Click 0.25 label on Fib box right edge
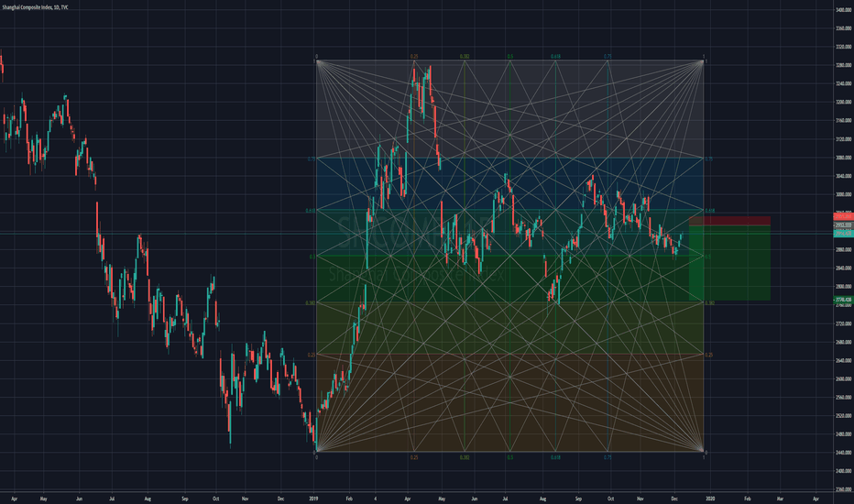This screenshot has height=504, width=854. [x=708, y=356]
